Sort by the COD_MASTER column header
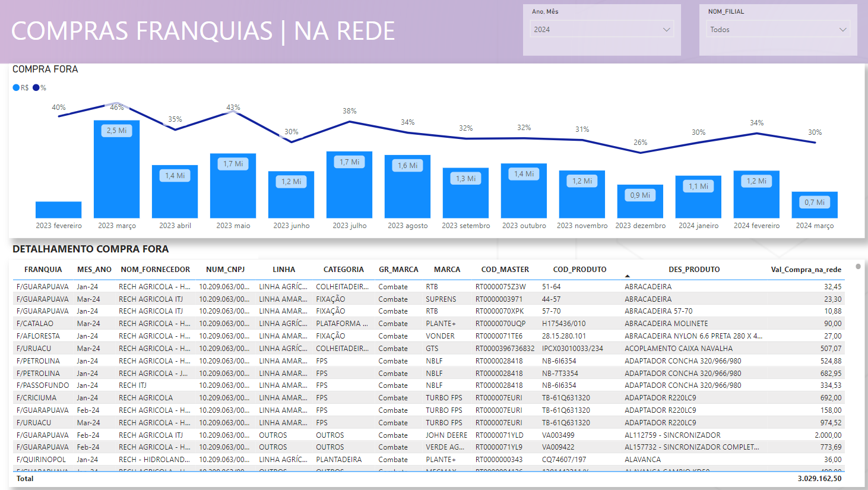The width and height of the screenshot is (868, 490). tap(505, 270)
